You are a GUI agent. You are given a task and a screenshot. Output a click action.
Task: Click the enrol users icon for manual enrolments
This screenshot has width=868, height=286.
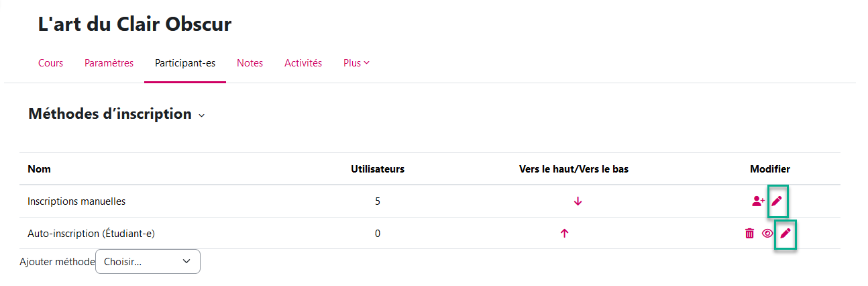[x=758, y=201]
